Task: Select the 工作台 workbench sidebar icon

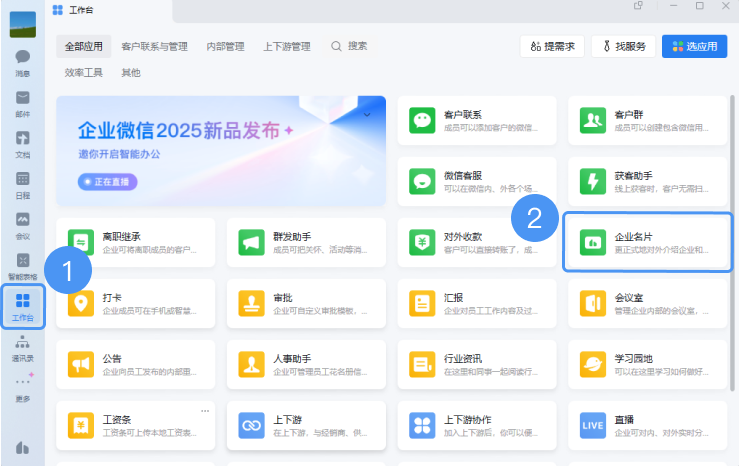Action: coord(23,306)
